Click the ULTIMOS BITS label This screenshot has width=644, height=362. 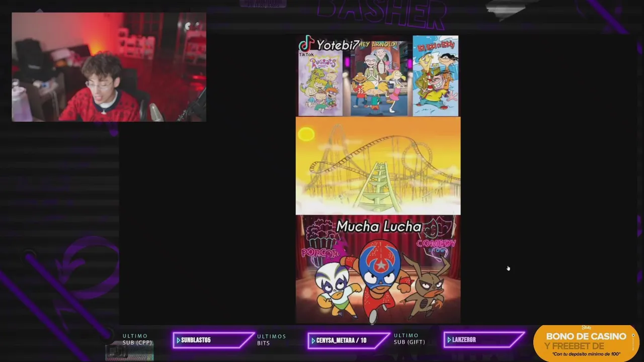point(272,340)
